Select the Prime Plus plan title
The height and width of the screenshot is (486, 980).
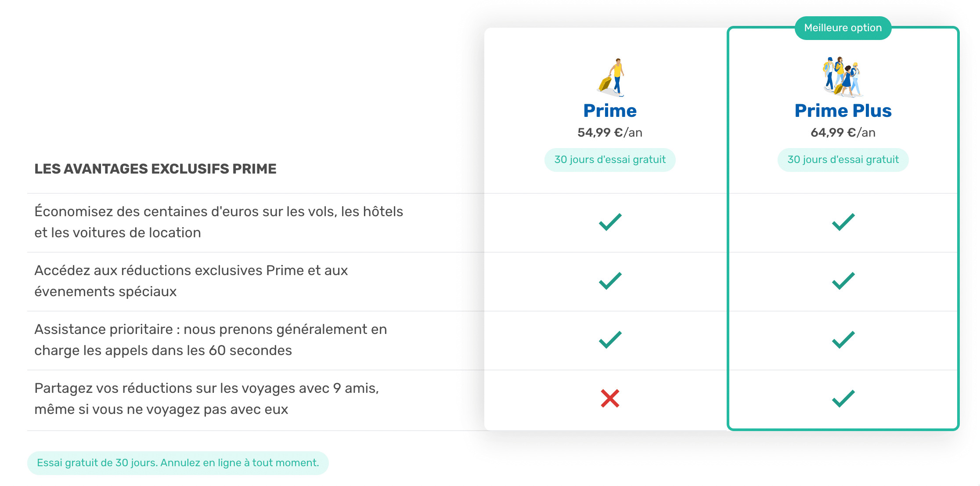(x=843, y=111)
